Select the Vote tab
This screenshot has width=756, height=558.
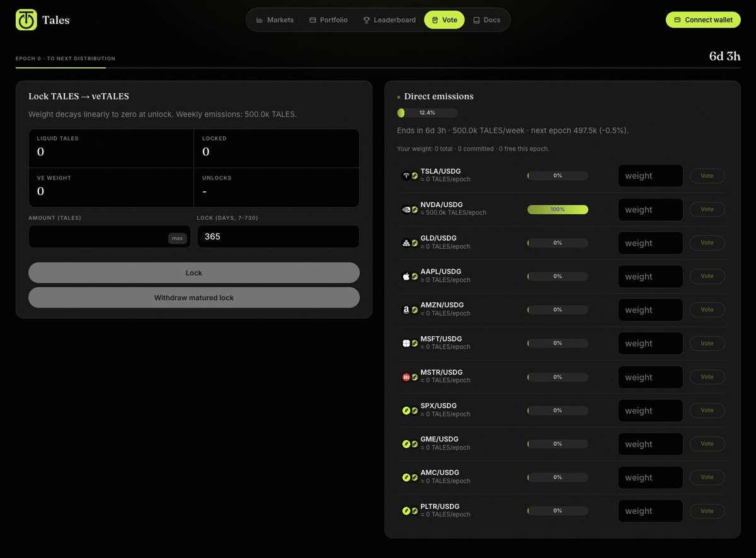pyautogui.click(x=444, y=20)
